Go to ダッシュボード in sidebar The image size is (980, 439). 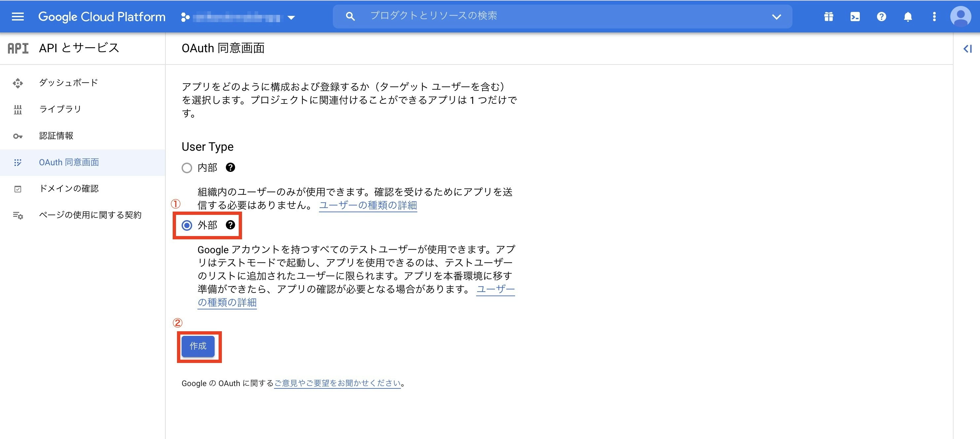[x=68, y=83]
